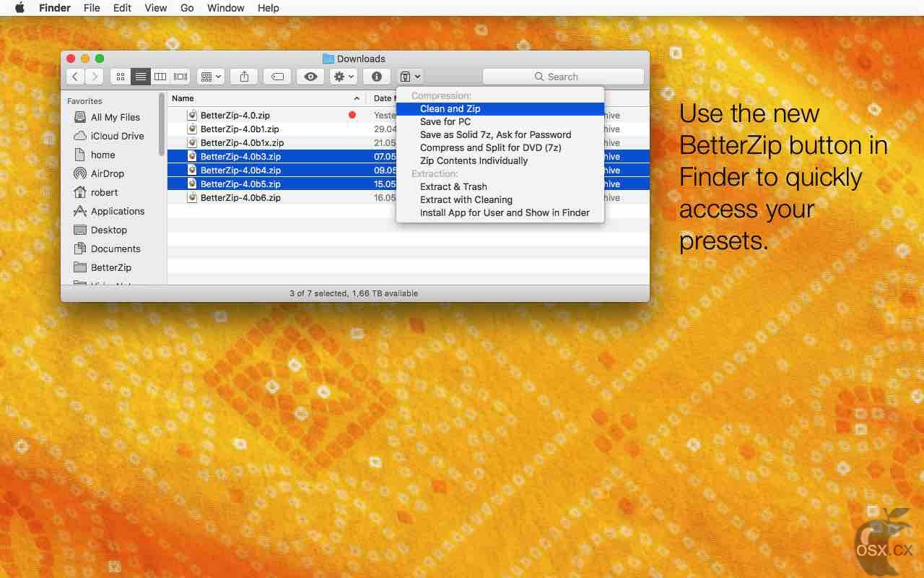Choose Extract with Cleaning preset
This screenshot has width=924, height=578.
pyautogui.click(x=500, y=200)
